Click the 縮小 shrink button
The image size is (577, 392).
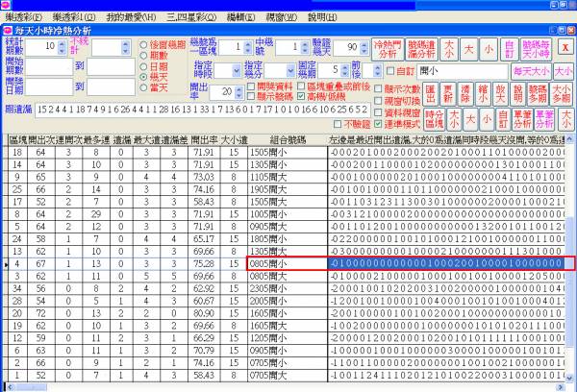pyautogui.click(x=484, y=92)
